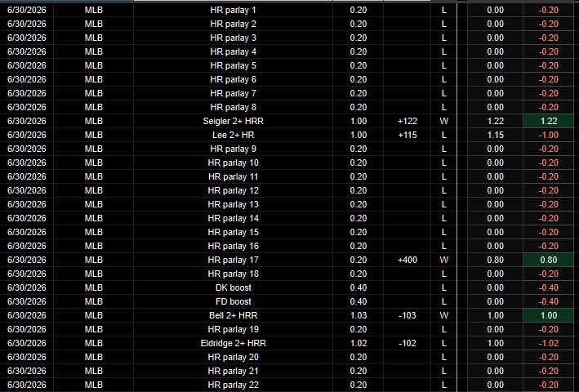Select the W result in HR parlay 17 row

(444, 260)
